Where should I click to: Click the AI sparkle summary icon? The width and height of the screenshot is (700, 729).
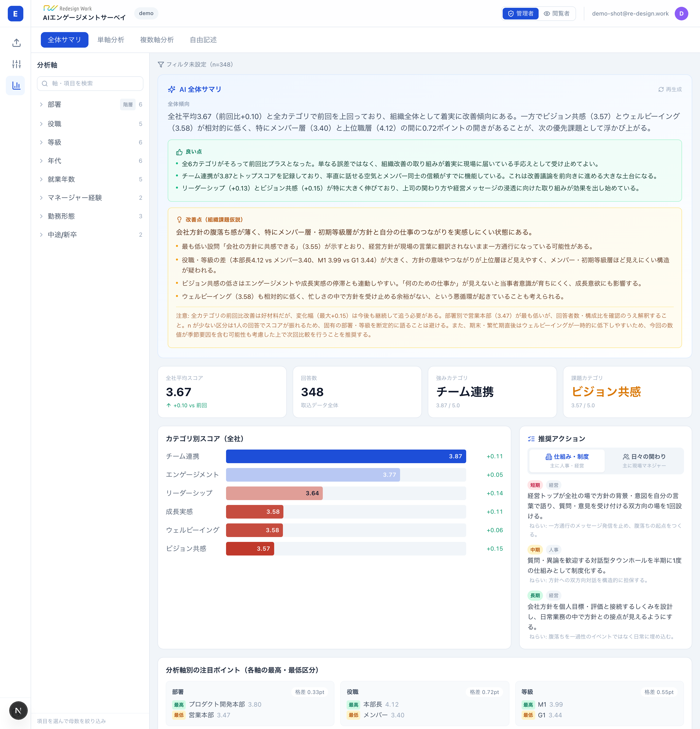[x=171, y=89]
